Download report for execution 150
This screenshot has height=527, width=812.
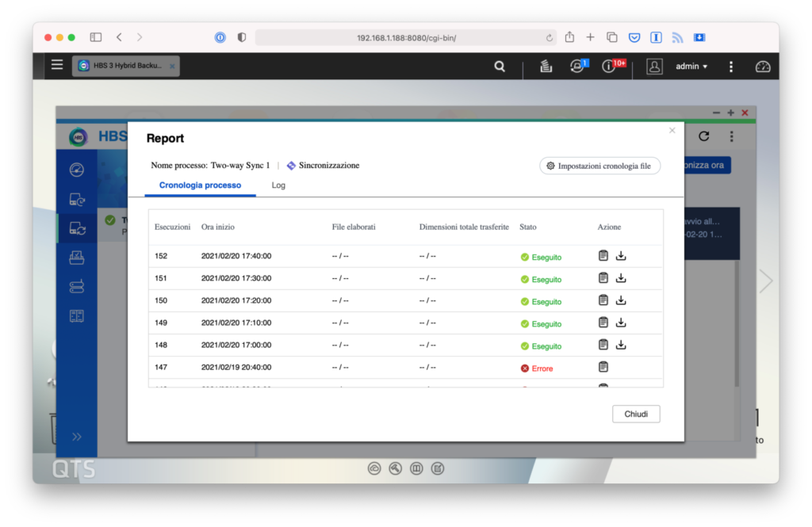pos(621,300)
